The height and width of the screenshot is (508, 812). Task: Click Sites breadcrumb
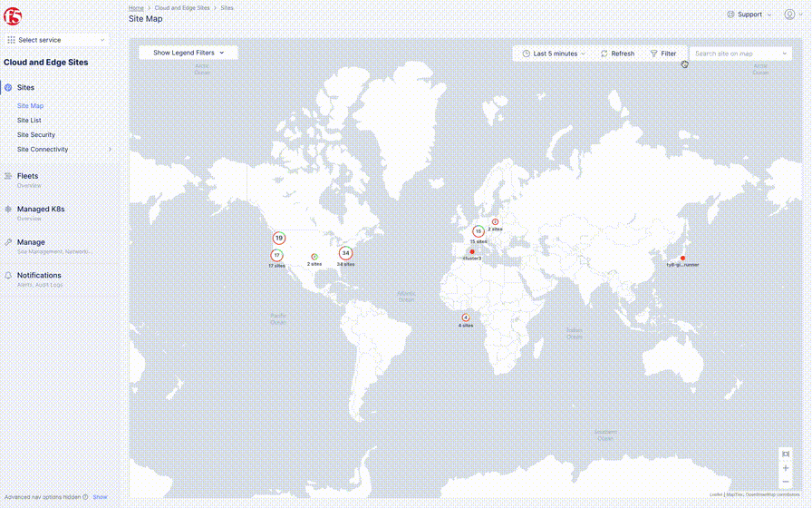pyautogui.click(x=227, y=8)
